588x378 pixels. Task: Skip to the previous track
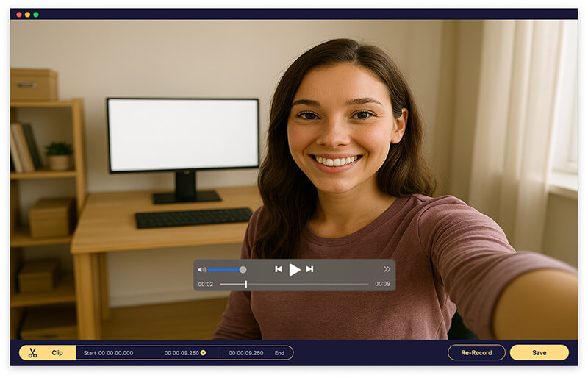279,270
